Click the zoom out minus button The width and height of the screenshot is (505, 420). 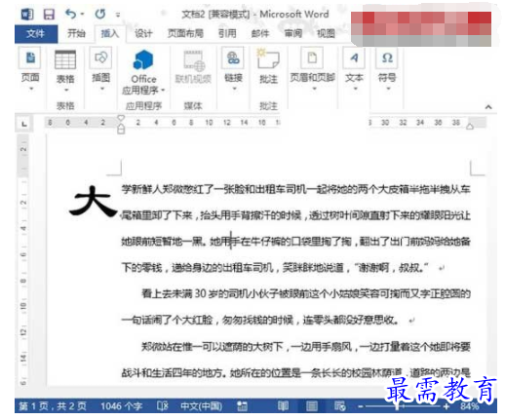click(x=360, y=406)
